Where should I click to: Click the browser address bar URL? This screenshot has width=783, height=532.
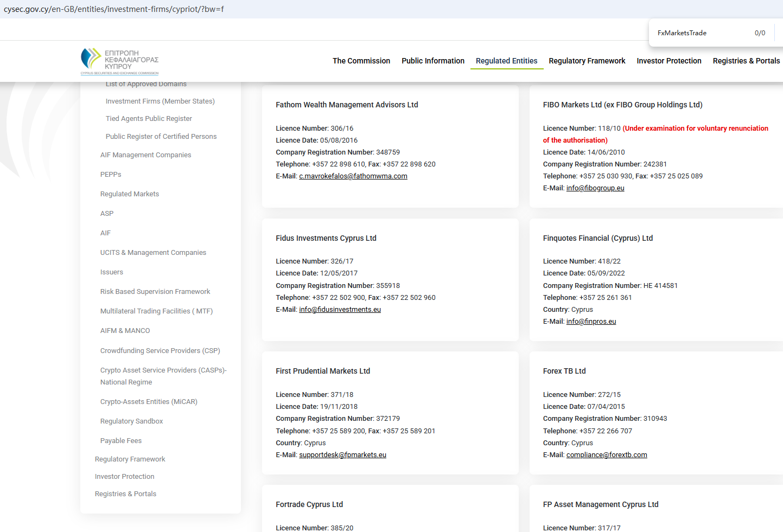click(x=114, y=9)
